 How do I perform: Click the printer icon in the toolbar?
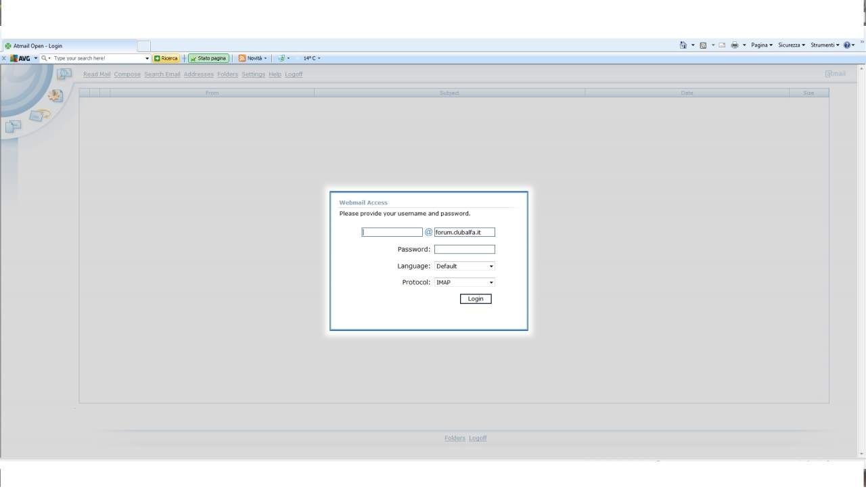click(734, 45)
